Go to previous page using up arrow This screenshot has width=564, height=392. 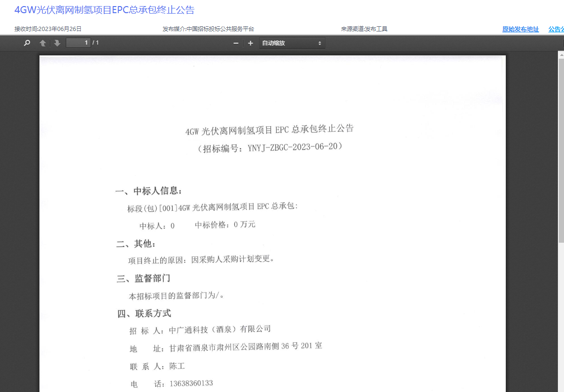[x=43, y=43]
